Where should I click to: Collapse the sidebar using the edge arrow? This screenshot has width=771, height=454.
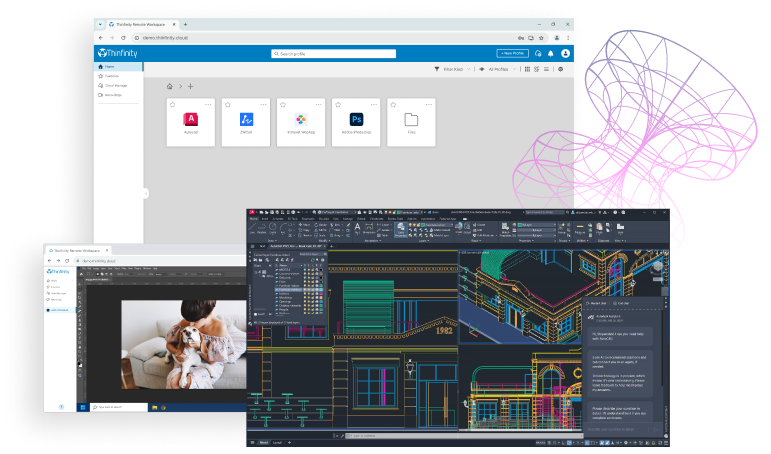tap(145, 193)
